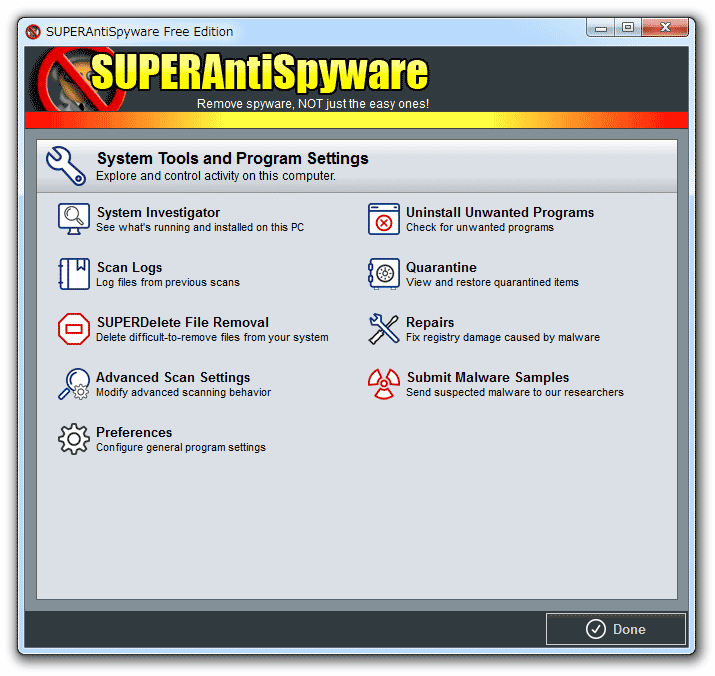
Task: Open System Investigator monitor icon
Action: coord(73,219)
